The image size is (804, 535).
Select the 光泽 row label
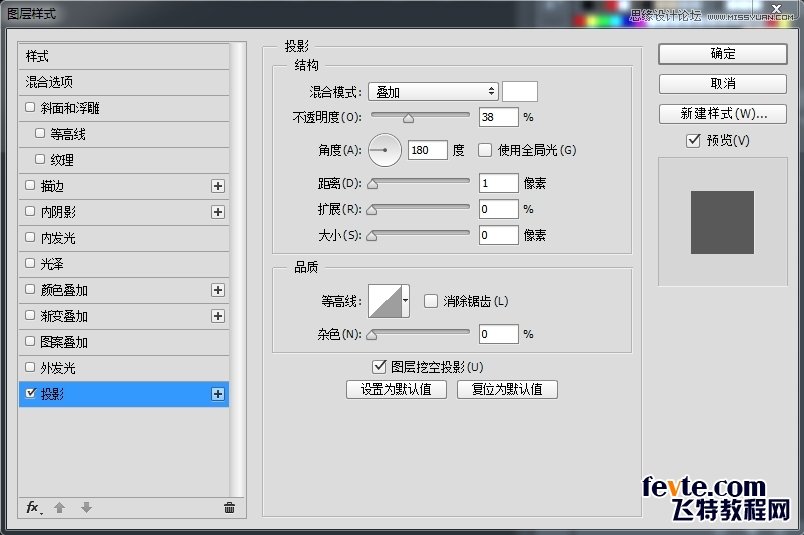[52, 264]
